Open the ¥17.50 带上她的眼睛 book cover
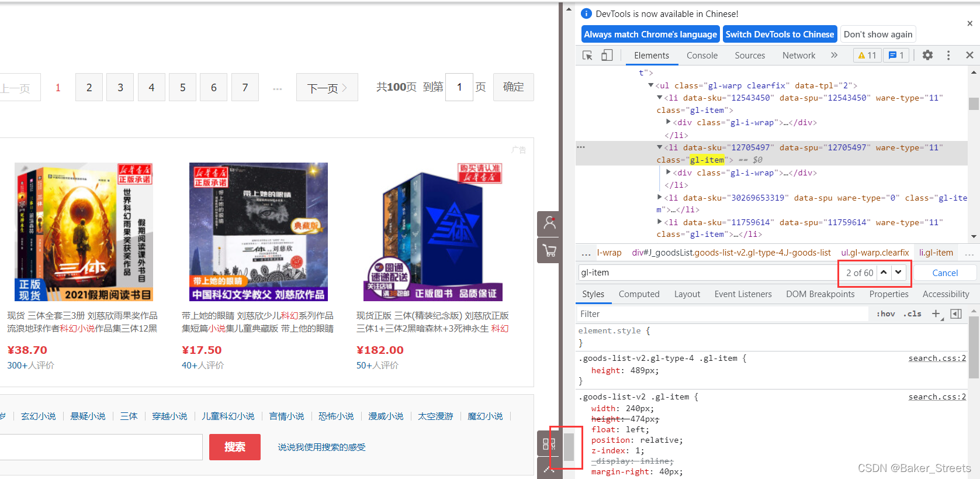Image resolution: width=980 pixels, height=479 pixels. coord(258,232)
